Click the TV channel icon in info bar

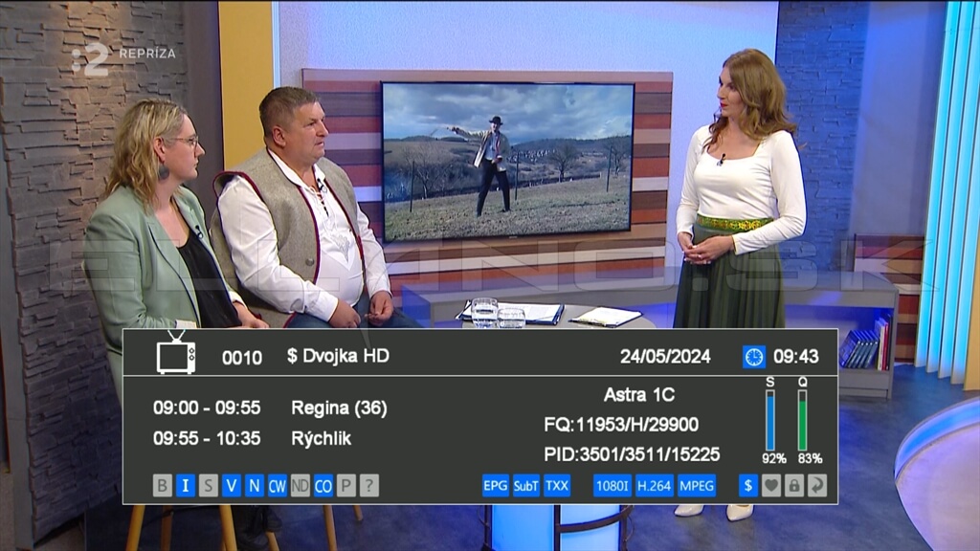point(176,352)
